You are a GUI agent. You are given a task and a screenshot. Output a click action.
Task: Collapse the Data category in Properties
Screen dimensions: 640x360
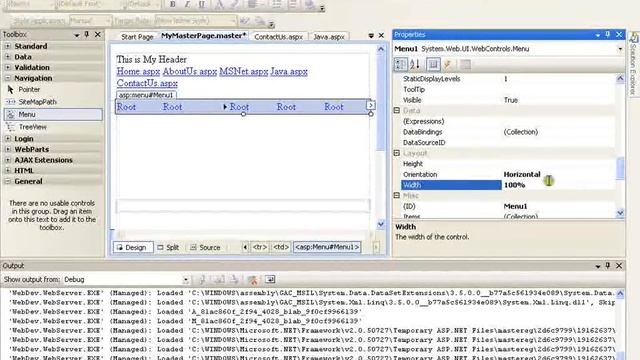397,111
